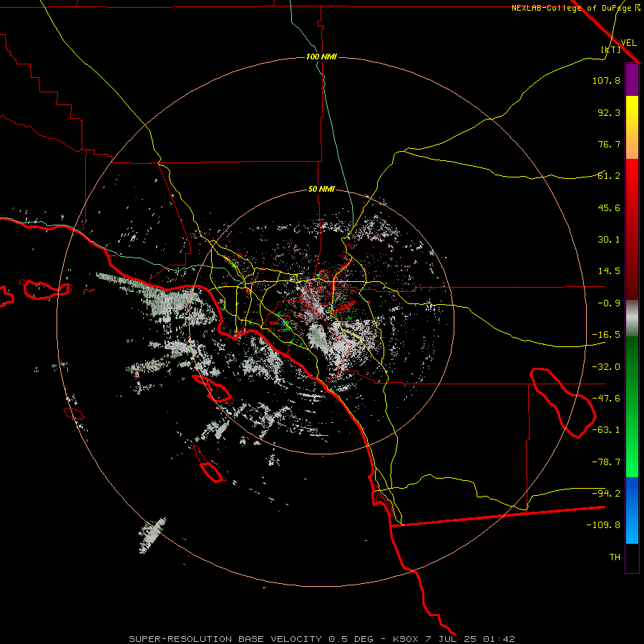Click the 107.8 velocity scale value

[606, 80]
